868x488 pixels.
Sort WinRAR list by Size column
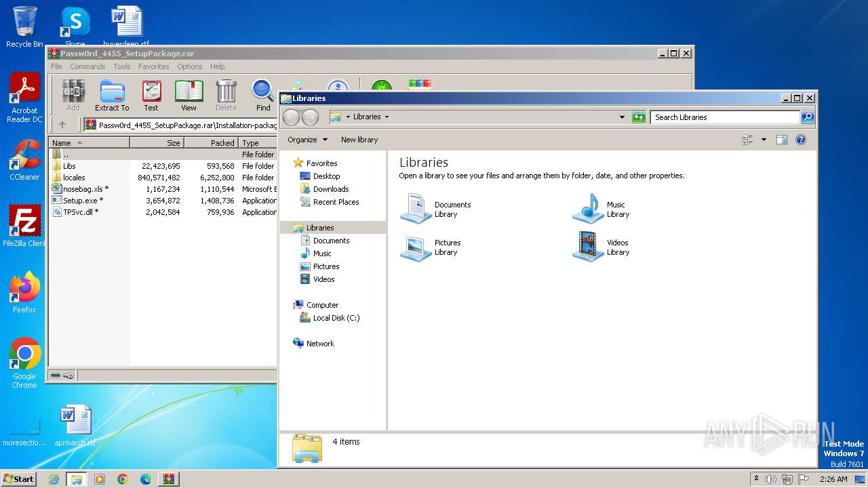tap(157, 143)
